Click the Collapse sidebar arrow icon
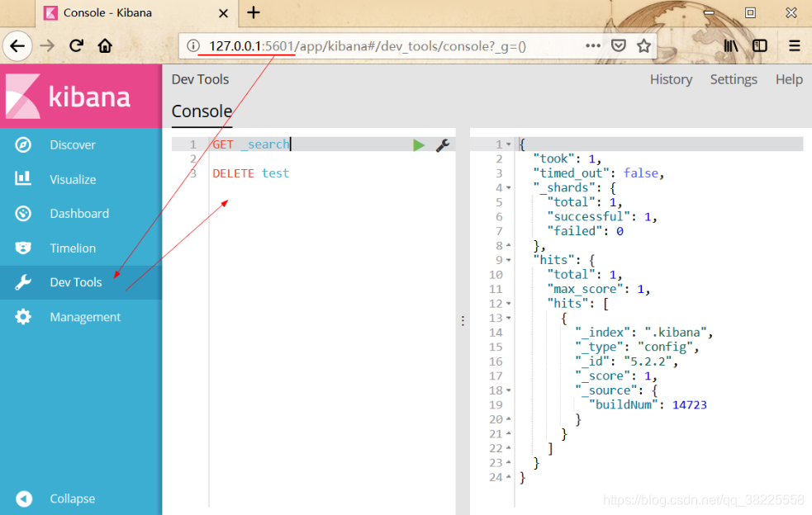812x515 pixels. coord(24,498)
